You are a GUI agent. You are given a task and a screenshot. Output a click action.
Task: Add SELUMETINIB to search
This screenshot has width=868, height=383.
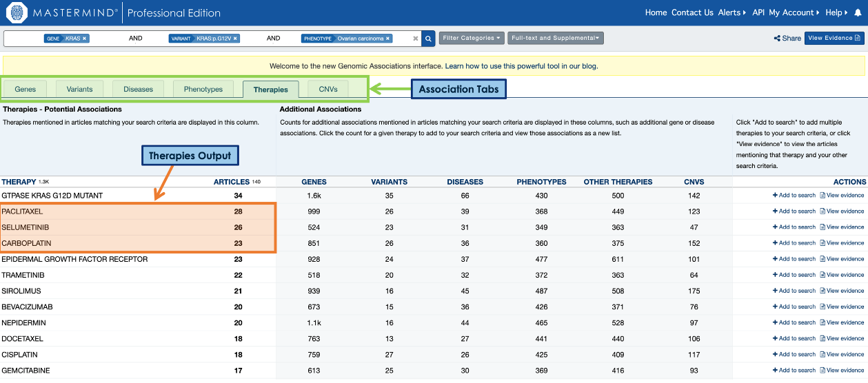coord(794,227)
